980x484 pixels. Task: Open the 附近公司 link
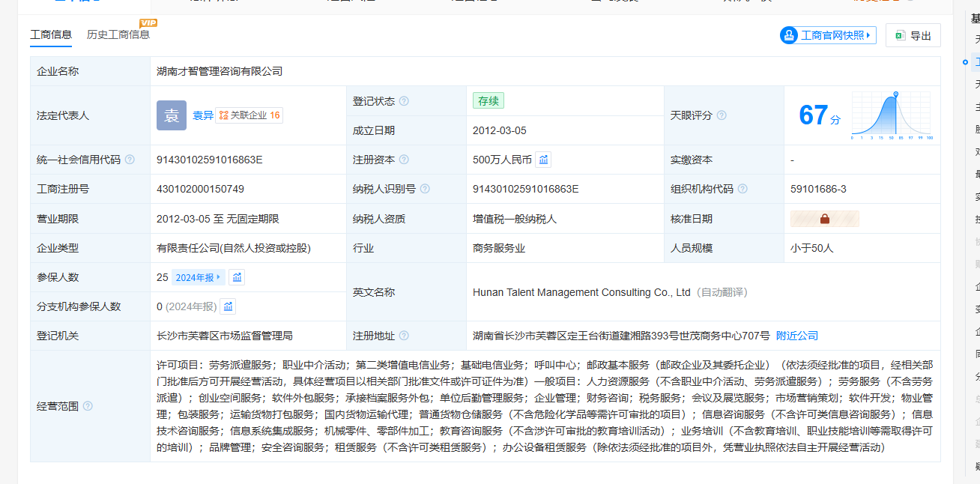(x=797, y=336)
